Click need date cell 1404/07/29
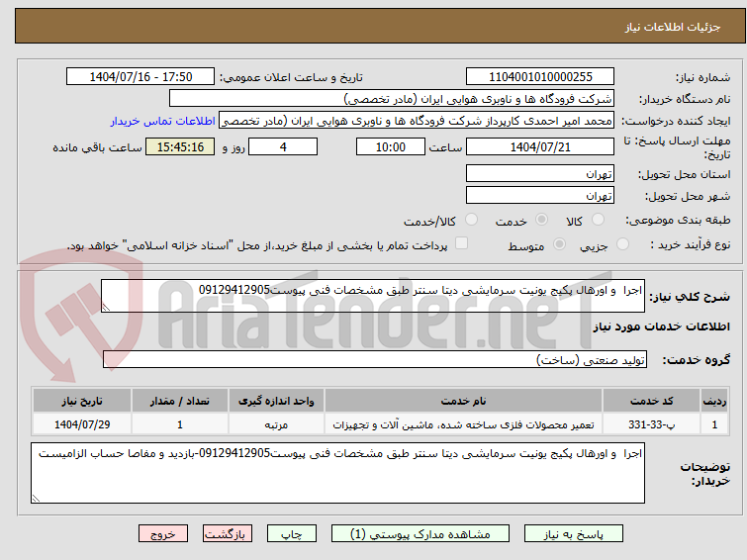The width and height of the screenshot is (747, 560). (x=82, y=424)
